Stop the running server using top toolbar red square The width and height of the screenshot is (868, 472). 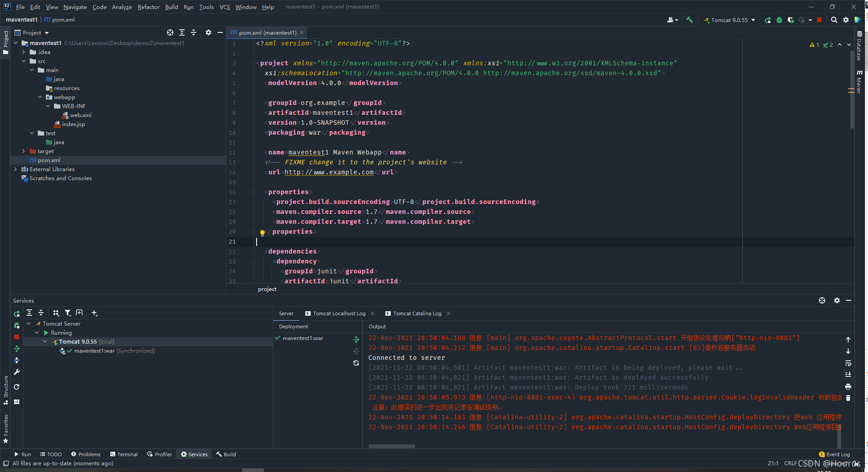tap(819, 20)
